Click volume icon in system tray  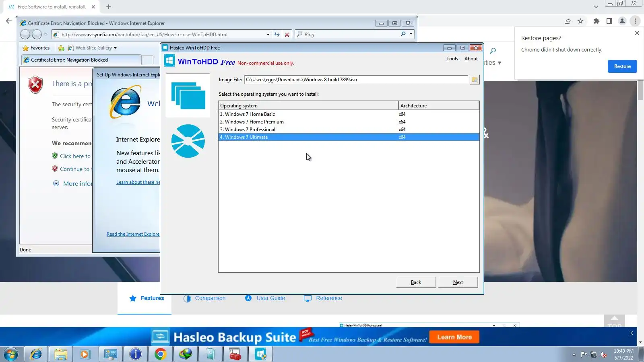(x=603, y=354)
